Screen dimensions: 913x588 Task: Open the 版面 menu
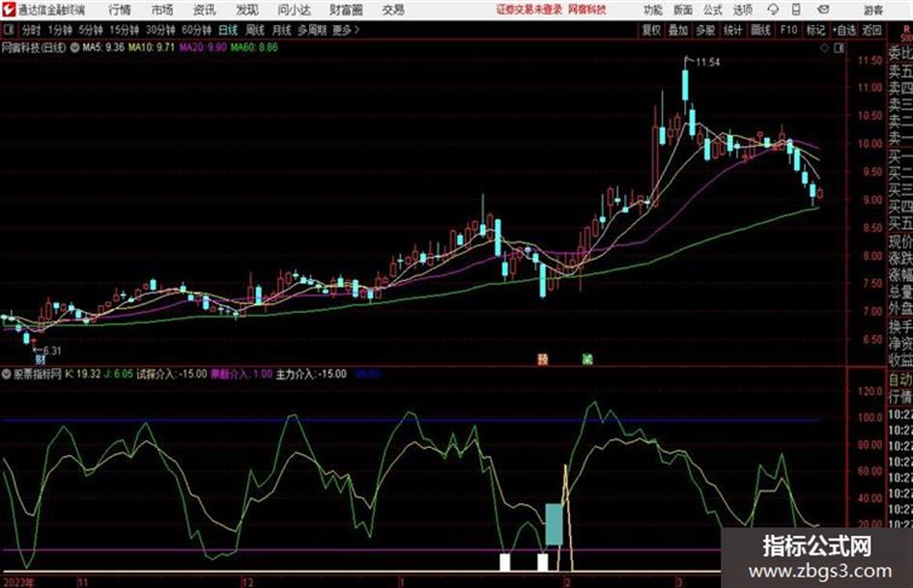682,10
